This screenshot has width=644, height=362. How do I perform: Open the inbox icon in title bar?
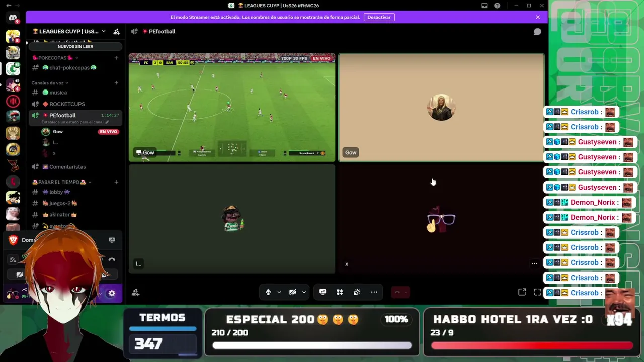tap(484, 6)
